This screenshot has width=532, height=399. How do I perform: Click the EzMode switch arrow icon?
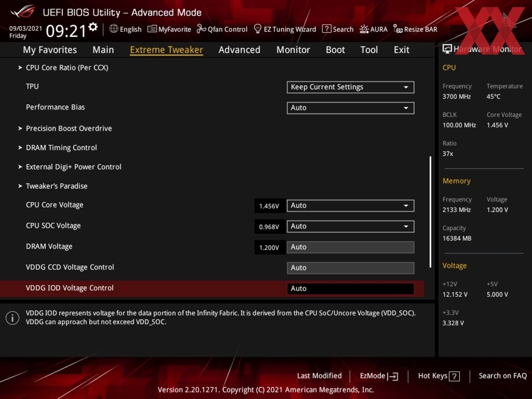(x=393, y=376)
